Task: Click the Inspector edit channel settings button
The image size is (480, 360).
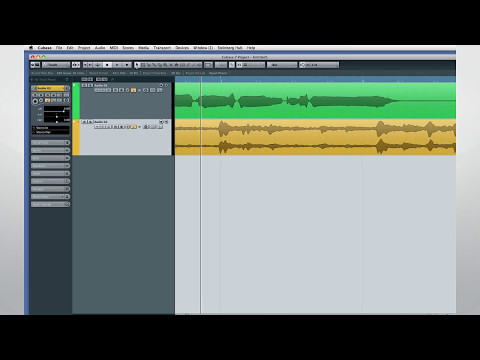Action: coord(67,88)
